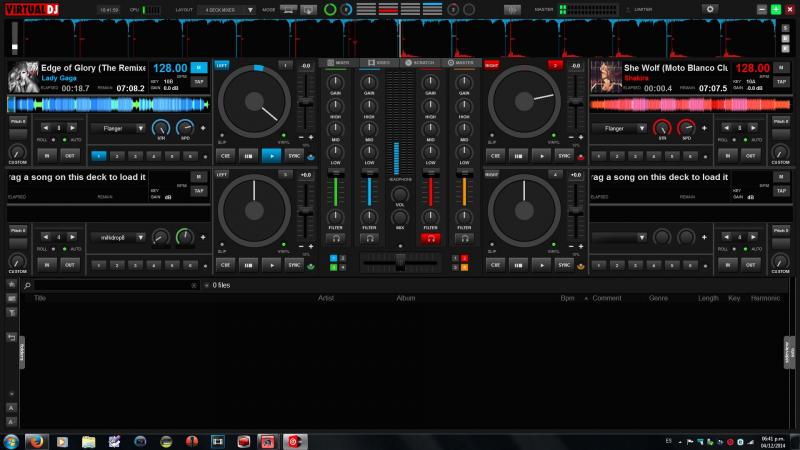Screen dimensions: 800x450
Task: Enable headphone cue on the orange mixer channel
Action: 464,238
